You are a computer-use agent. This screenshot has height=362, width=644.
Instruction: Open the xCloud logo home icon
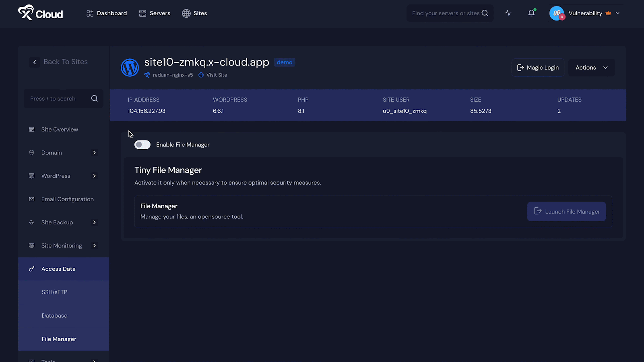click(x=27, y=12)
